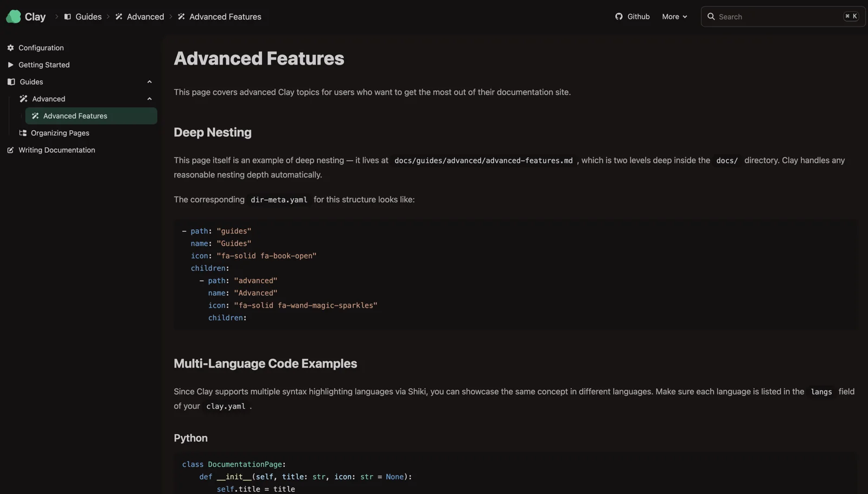The height and width of the screenshot is (494, 868).
Task: Click the ⌘K shortcut badge
Action: pyautogui.click(x=851, y=16)
